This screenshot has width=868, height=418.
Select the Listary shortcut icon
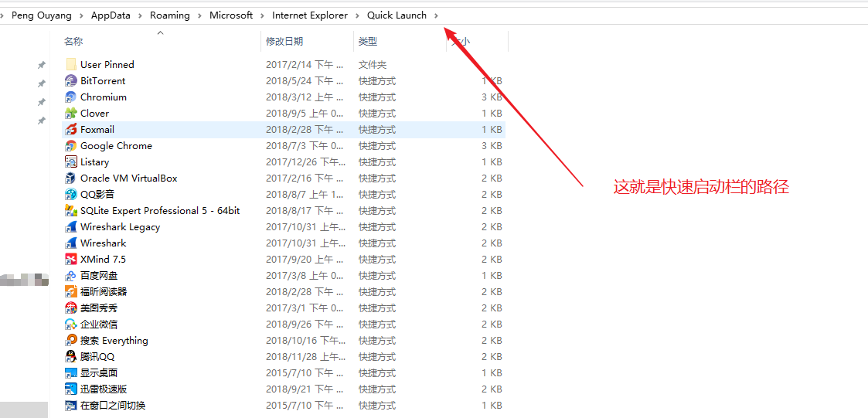[x=71, y=162]
